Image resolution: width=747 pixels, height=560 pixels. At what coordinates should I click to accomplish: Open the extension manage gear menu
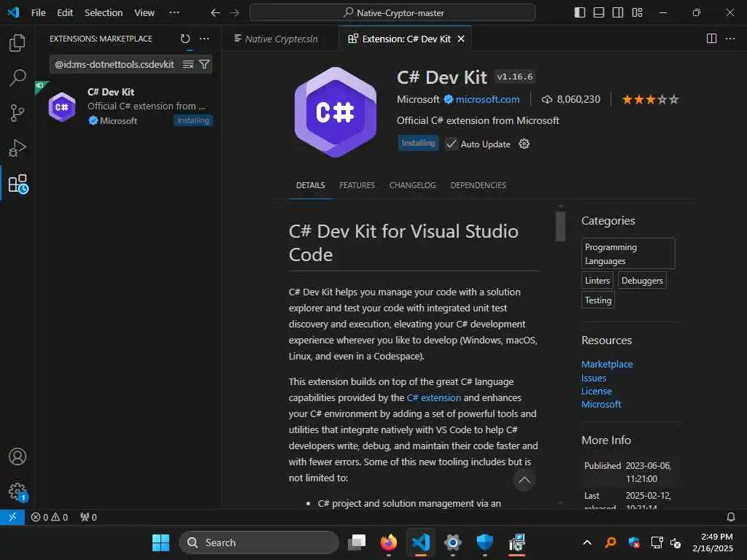[524, 144]
